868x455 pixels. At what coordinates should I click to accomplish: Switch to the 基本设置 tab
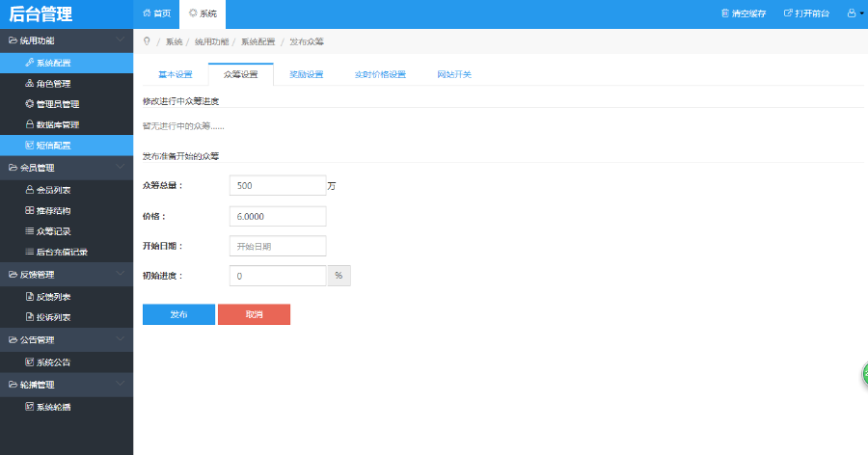coord(176,74)
